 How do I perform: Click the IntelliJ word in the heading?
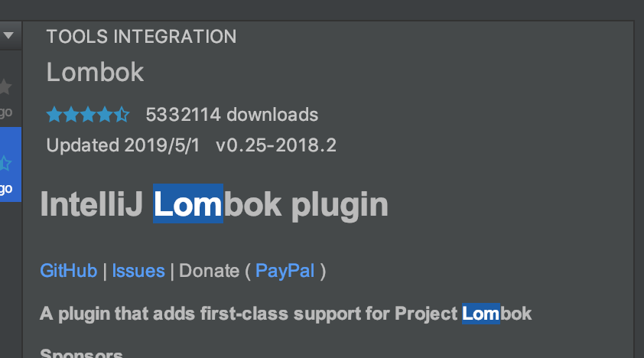92,204
